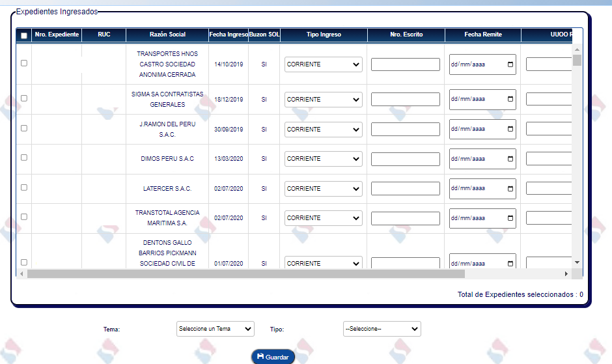The image size is (612, 364).
Task: Check the TRANSPORTES HNOS CASTRO row checkbox
Action: 24,63
